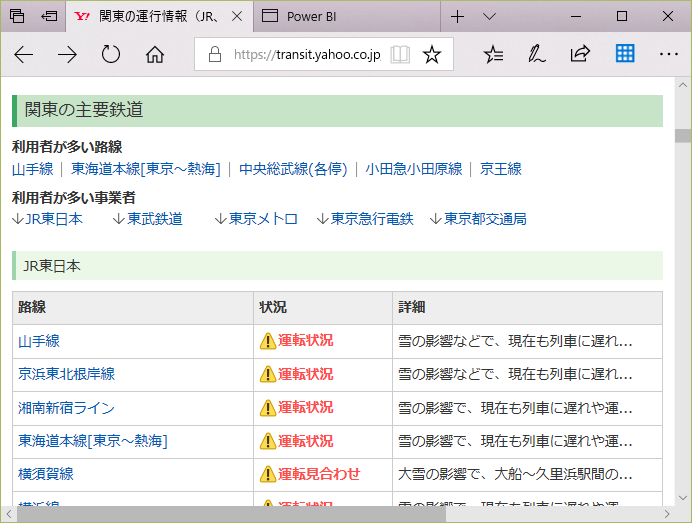Click the browser Back arrow
The height and width of the screenshot is (523, 692).
click(x=23, y=55)
